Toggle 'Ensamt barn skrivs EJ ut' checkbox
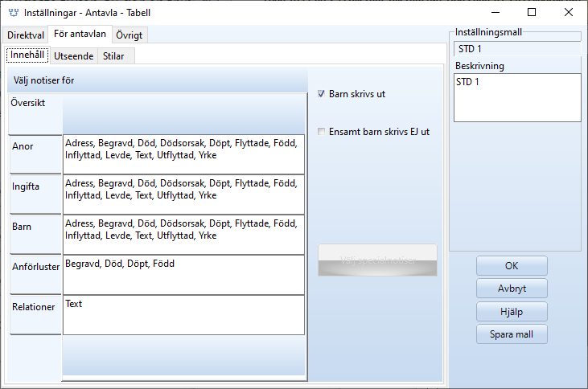This screenshot has height=389, width=588. tap(322, 132)
